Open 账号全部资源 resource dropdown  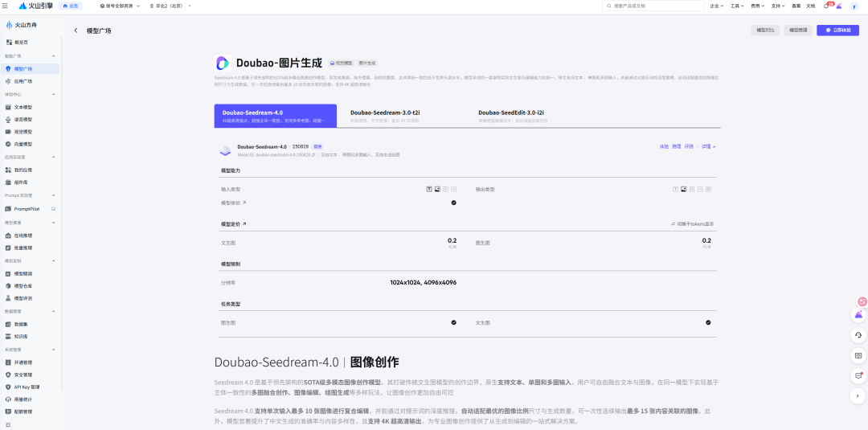[x=120, y=6]
